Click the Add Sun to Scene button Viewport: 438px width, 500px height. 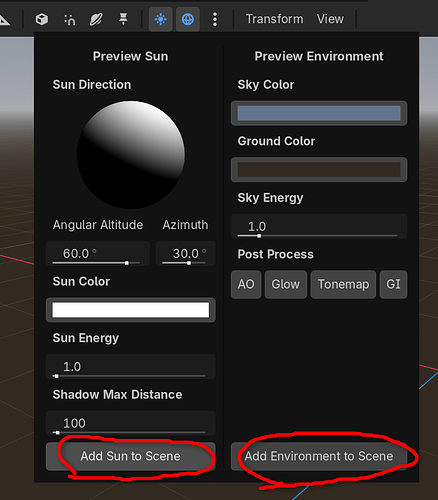(131, 456)
